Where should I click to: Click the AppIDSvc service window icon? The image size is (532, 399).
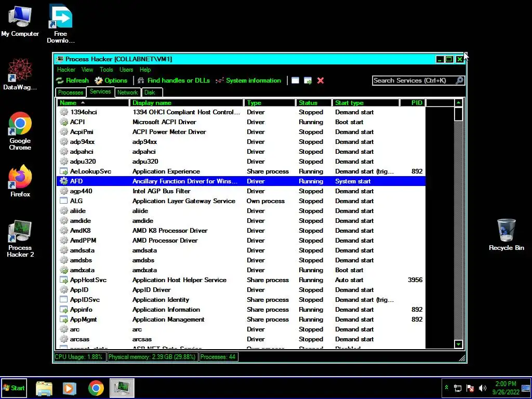pos(64,300)
